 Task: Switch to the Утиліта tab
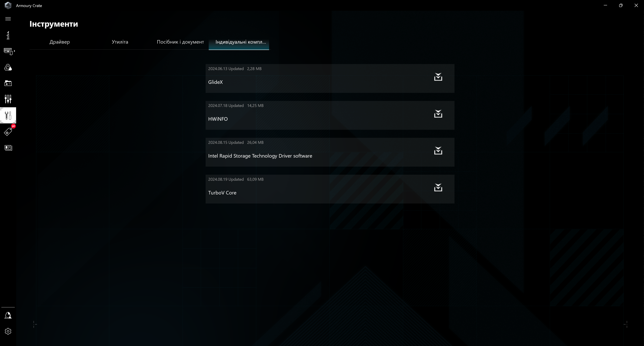pyautogui.click(x=120, y=42)
